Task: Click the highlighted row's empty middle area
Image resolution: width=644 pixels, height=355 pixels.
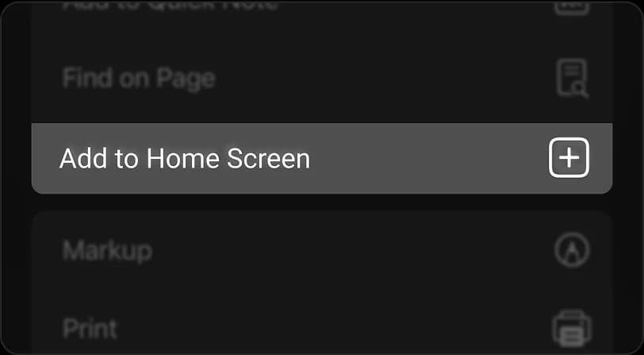Action: click(427, 158)
